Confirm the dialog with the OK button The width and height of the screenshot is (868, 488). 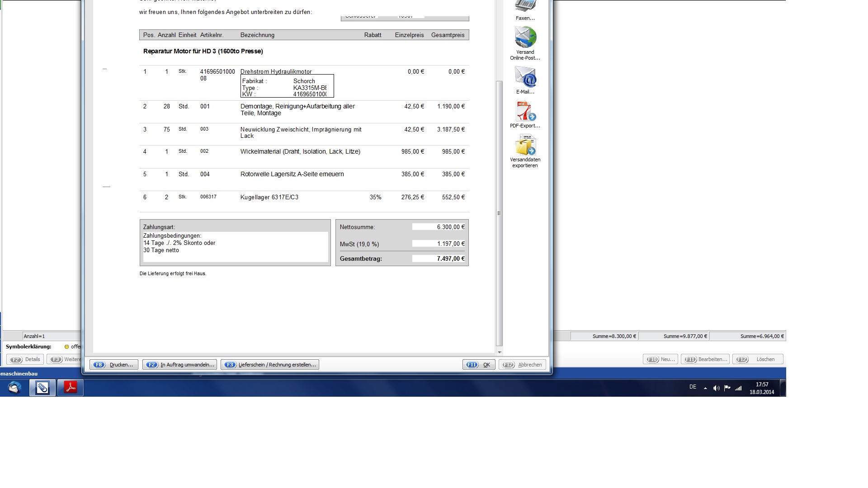[x=479, y=365]
